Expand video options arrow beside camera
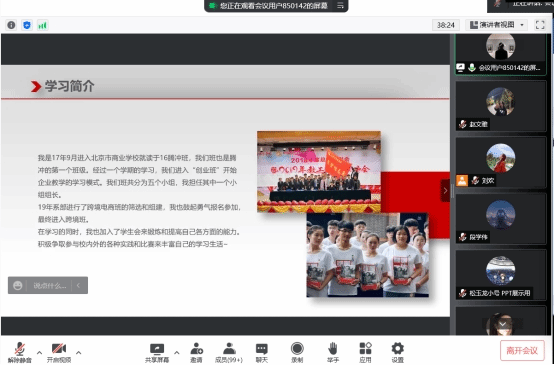 pos(78,352)
